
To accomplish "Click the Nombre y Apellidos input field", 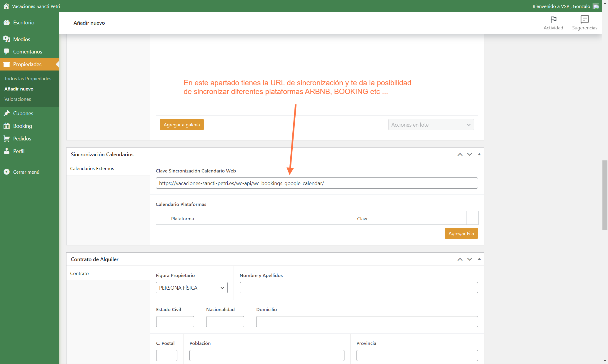I will (359, 288).
